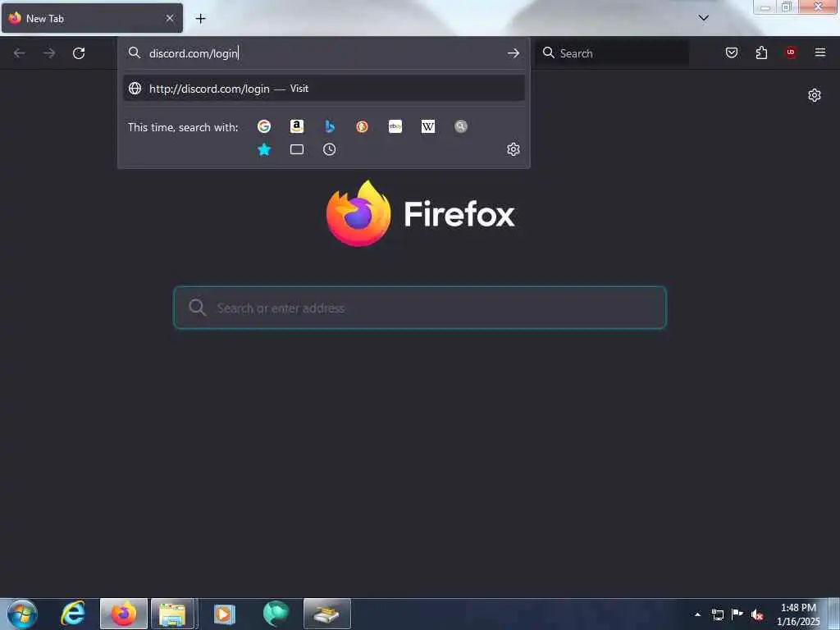Launch Internet Explorer from taskbar

tap(73, 614)
